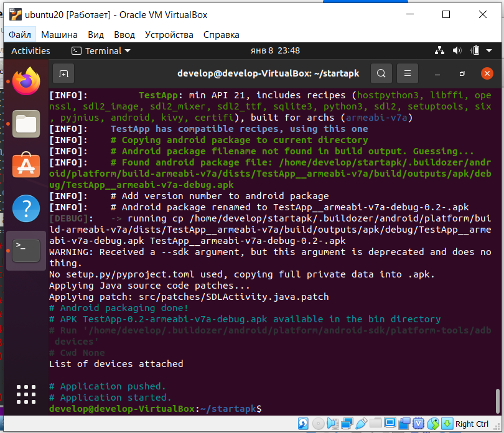
Task: Open the Files manager in the dock
Action: (26, 124)
